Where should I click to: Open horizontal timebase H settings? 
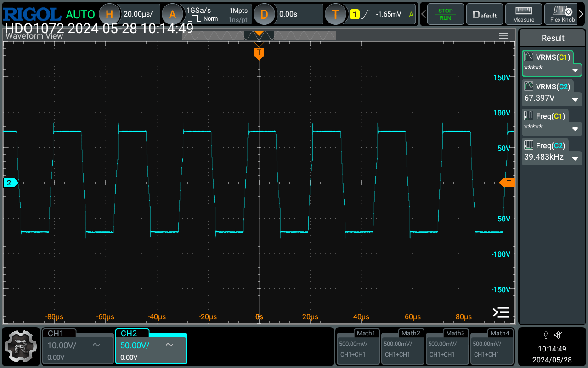tap(109, 14)
